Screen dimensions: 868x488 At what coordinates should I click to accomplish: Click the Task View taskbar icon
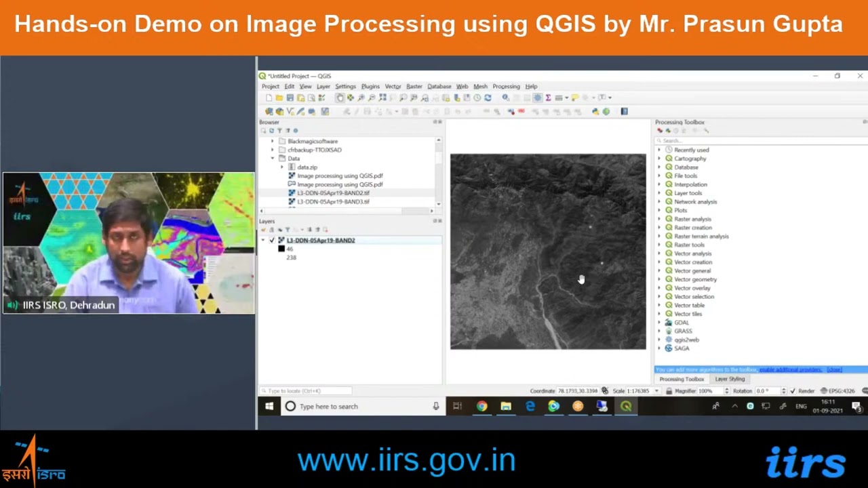pos(457,407)
